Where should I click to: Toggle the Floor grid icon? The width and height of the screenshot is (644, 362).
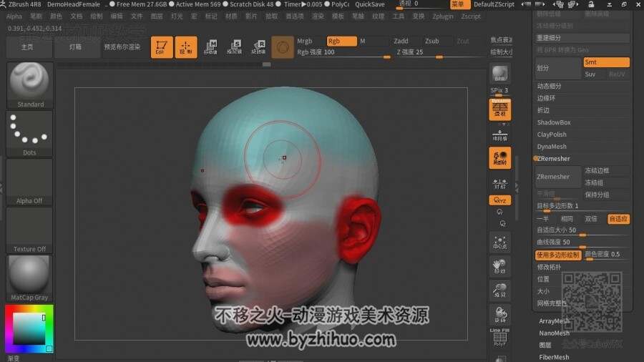point(500,135)
